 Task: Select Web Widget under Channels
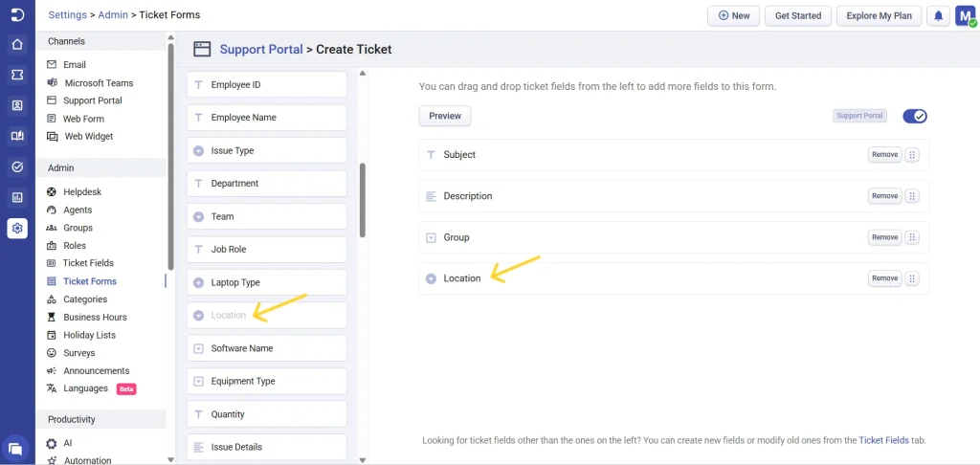point(88,137)
